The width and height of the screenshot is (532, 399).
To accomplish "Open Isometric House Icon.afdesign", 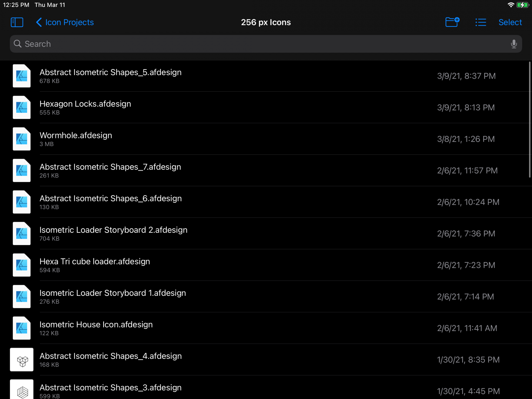I will (96, 325).
